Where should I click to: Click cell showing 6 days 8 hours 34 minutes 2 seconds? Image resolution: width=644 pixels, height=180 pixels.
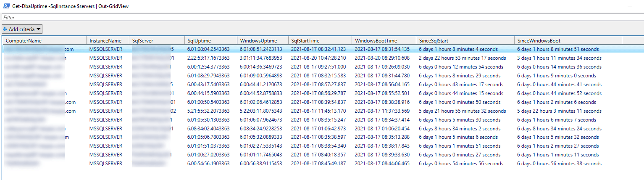(x=459, y=129)
